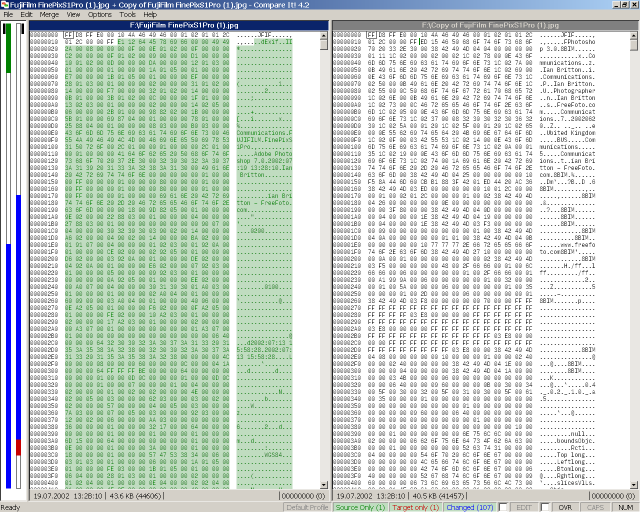
Task: Click the Changed (107) status filter
Action: [469, 507]
